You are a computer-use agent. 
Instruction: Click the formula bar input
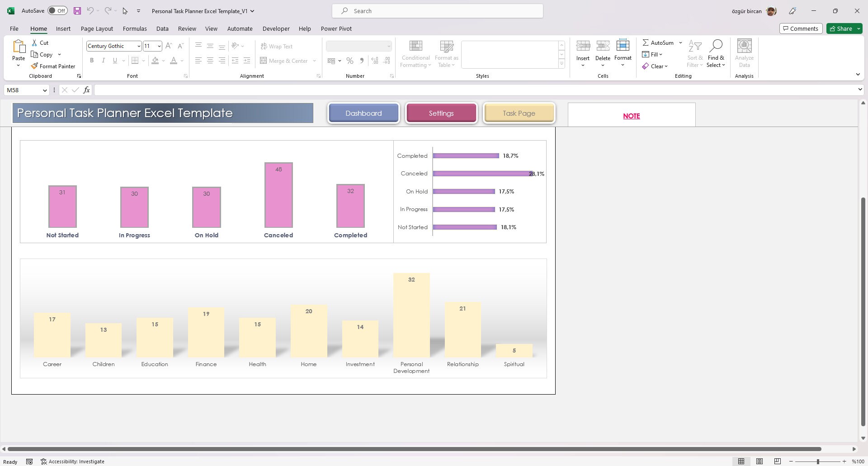click(x=475, y=90)
